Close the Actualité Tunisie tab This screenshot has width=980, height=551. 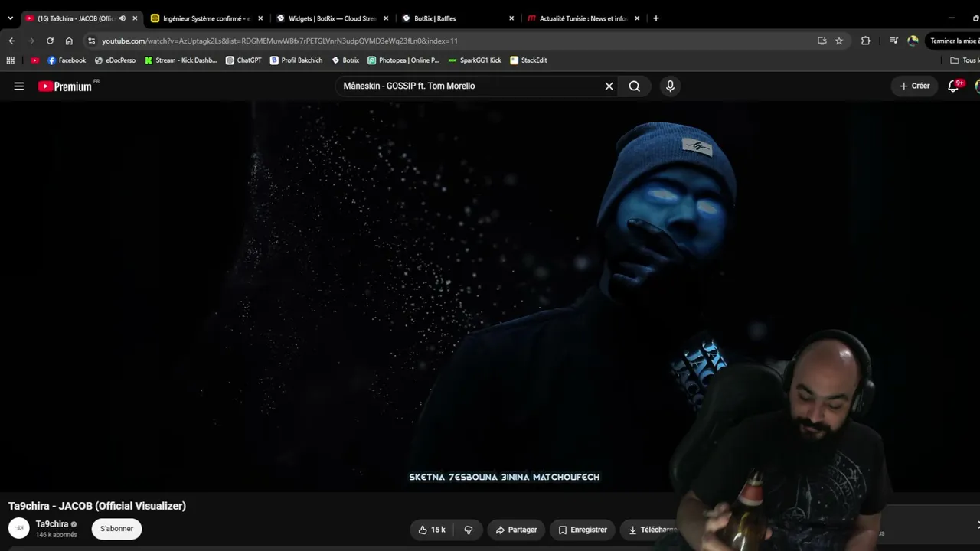pos(637,18)
